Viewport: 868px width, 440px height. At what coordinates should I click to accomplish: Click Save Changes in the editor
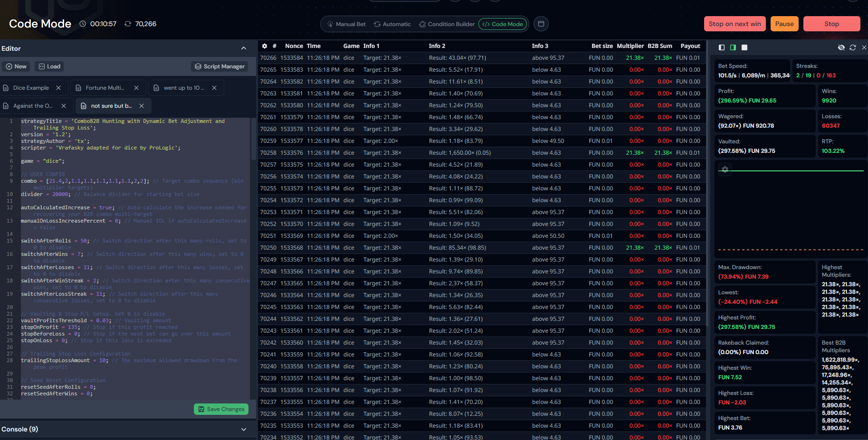[x=221, y=409]
